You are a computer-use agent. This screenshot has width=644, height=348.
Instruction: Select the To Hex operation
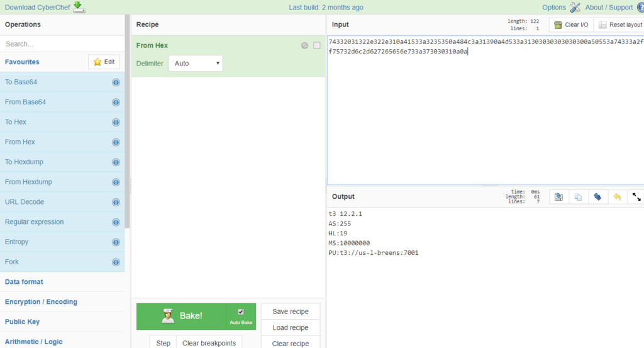(x=62, y=122)
